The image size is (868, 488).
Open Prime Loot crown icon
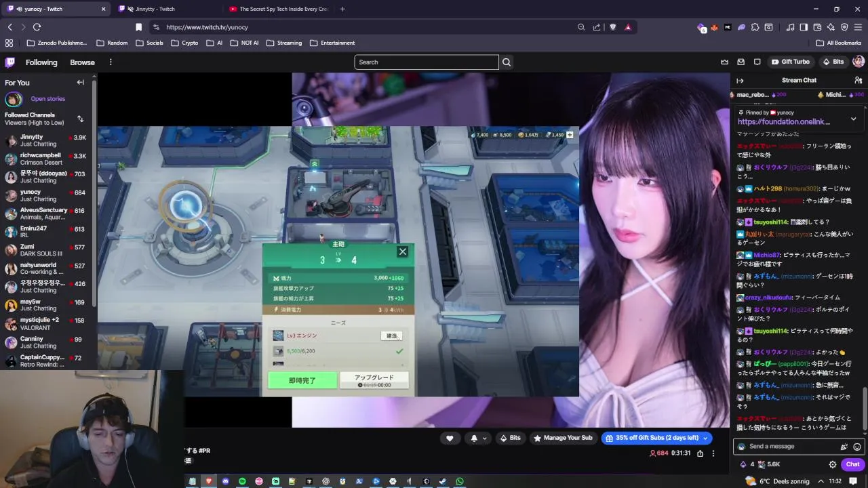724,62
